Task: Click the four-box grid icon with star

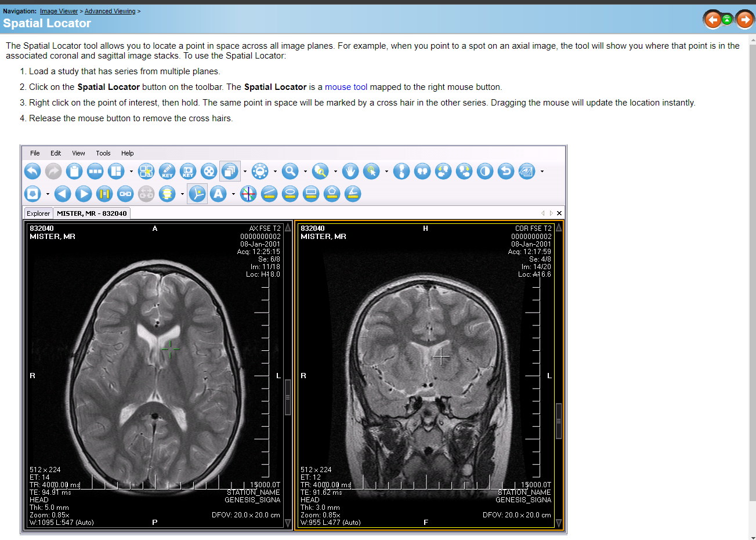Action: [146, 171]
